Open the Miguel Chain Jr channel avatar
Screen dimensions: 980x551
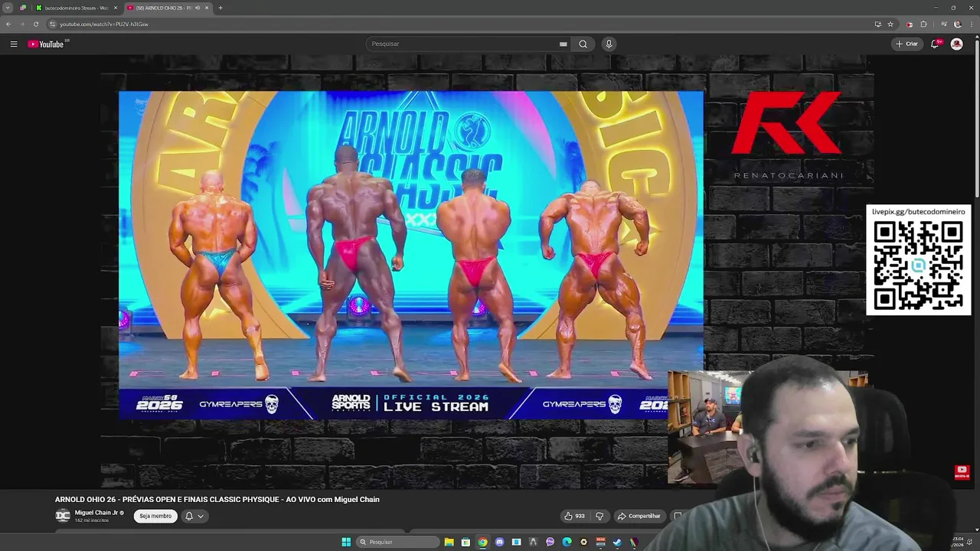[x=63, y=515]
